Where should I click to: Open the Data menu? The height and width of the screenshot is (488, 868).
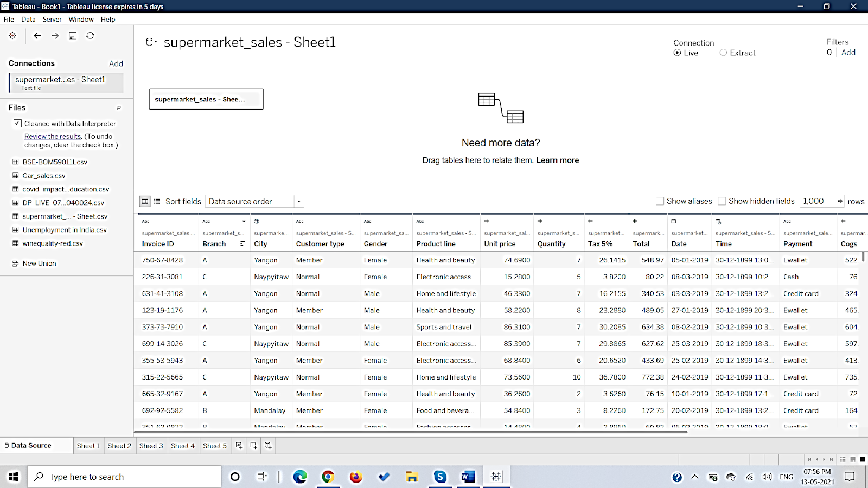[x=28, y=19]
